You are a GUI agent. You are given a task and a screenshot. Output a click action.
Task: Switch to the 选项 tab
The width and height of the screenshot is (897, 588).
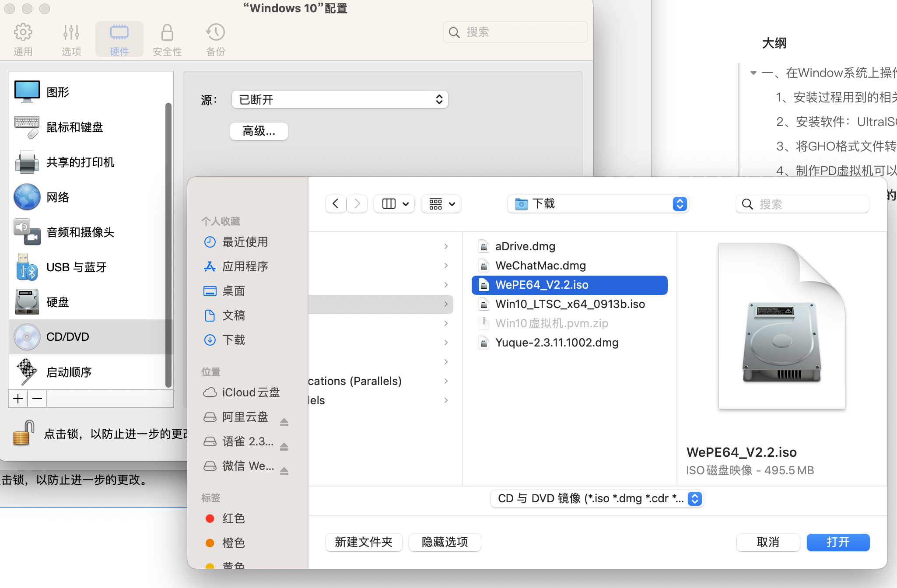[x=71, y=40]
